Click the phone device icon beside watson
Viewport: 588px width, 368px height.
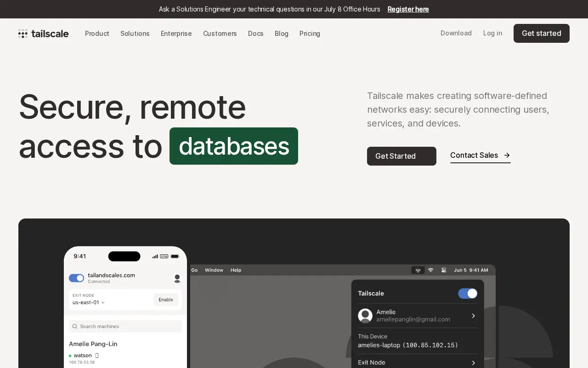[x=97, y=356]
